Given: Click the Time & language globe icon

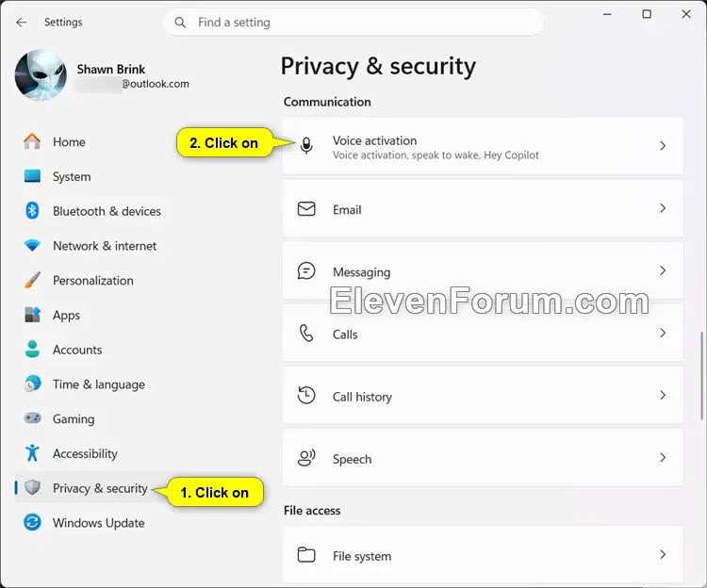Looking at the screenshot, I should coord(32,384).
